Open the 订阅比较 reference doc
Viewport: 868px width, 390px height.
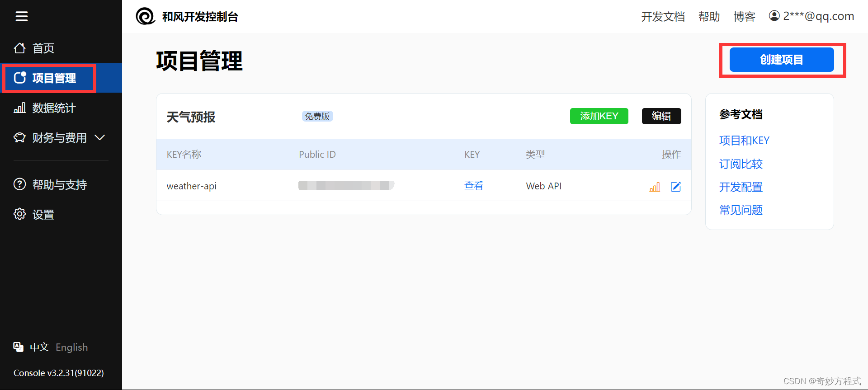741,164
